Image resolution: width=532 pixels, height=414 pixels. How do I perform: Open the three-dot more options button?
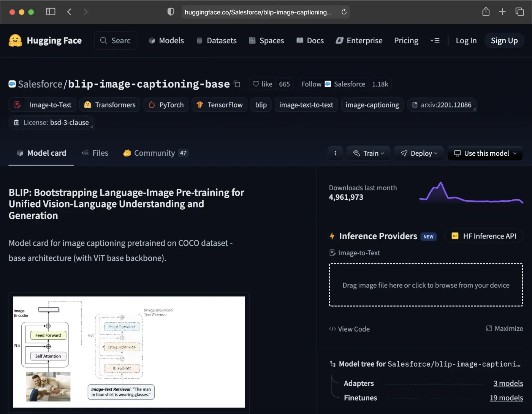pos(335,153)
